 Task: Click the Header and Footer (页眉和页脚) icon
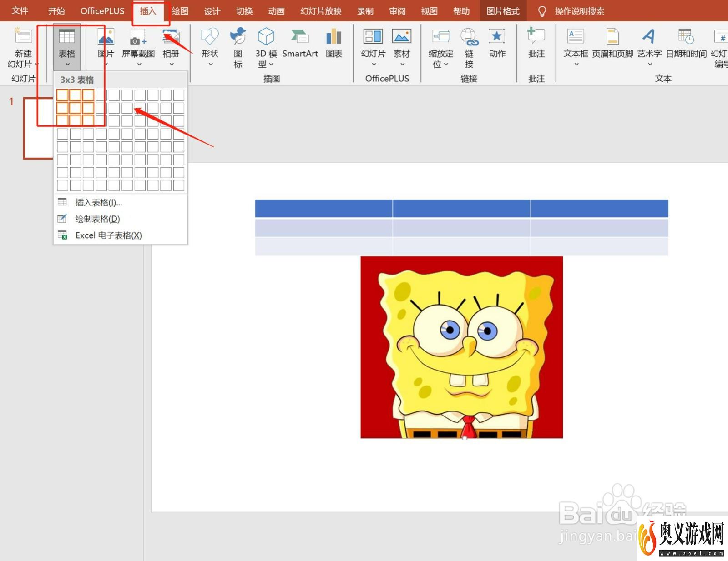pos(612,36)
